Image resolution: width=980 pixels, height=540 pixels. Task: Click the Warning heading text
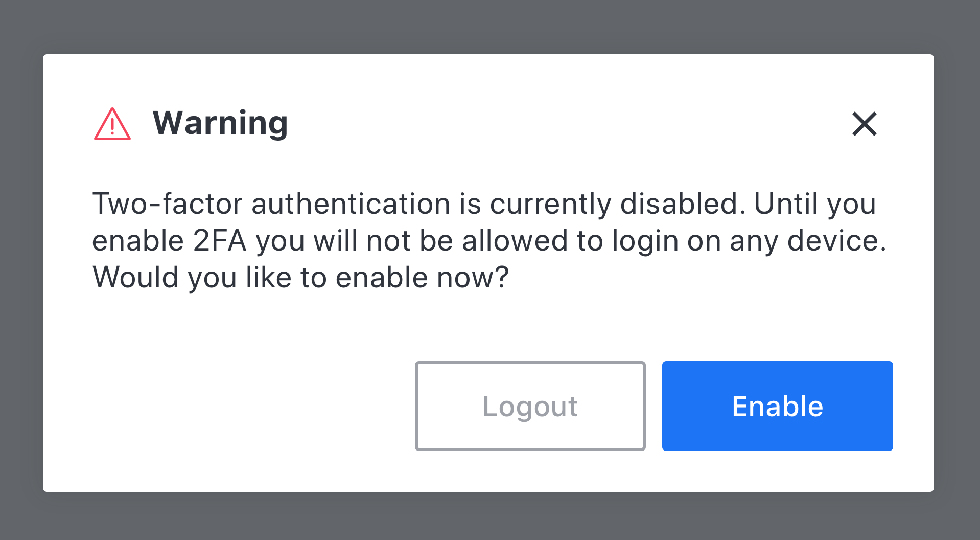220,123
